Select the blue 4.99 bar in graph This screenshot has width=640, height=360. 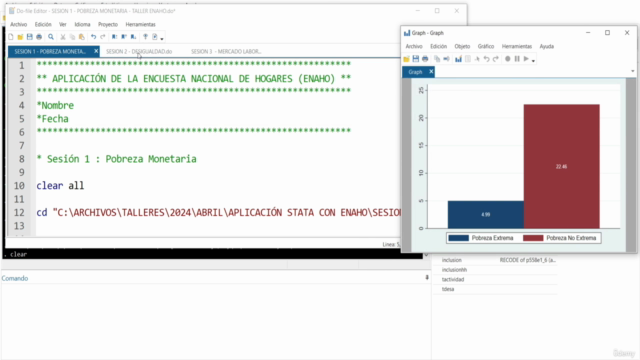click(x=486, y=214)
